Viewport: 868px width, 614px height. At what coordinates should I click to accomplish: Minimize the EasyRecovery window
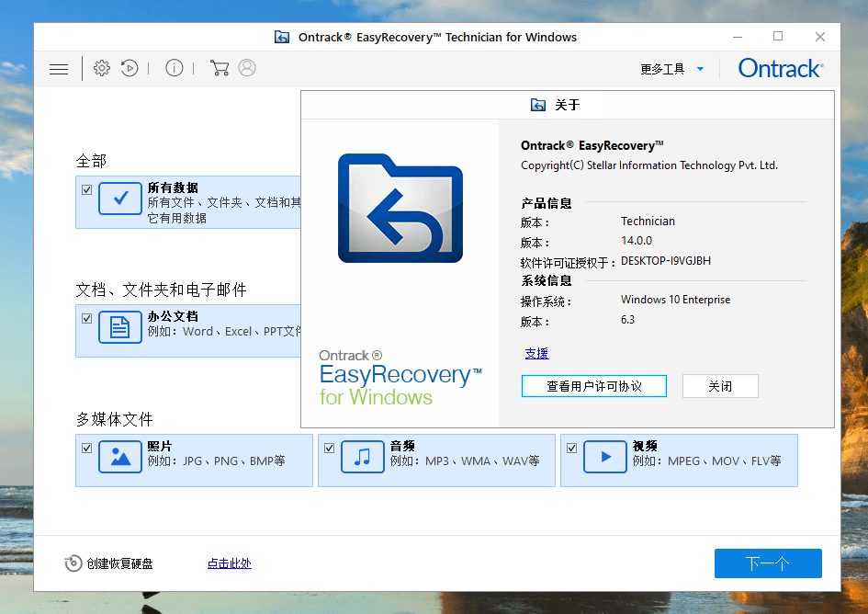(738, 37)
